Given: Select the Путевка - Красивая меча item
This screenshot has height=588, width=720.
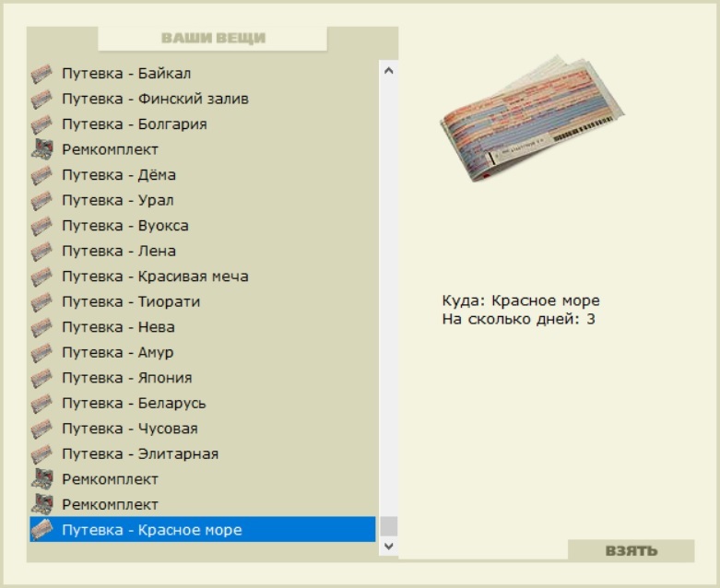Looking at the screenshot, I should point(203,276).
